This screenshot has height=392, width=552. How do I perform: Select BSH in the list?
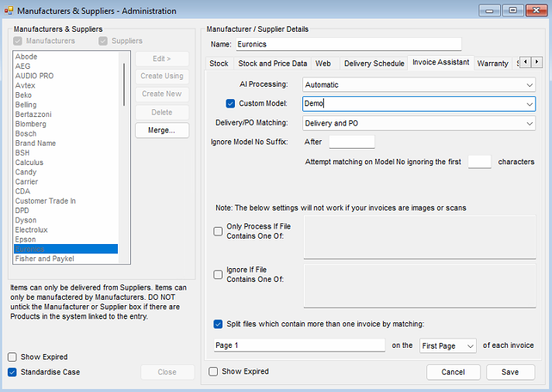coord(66,153)
